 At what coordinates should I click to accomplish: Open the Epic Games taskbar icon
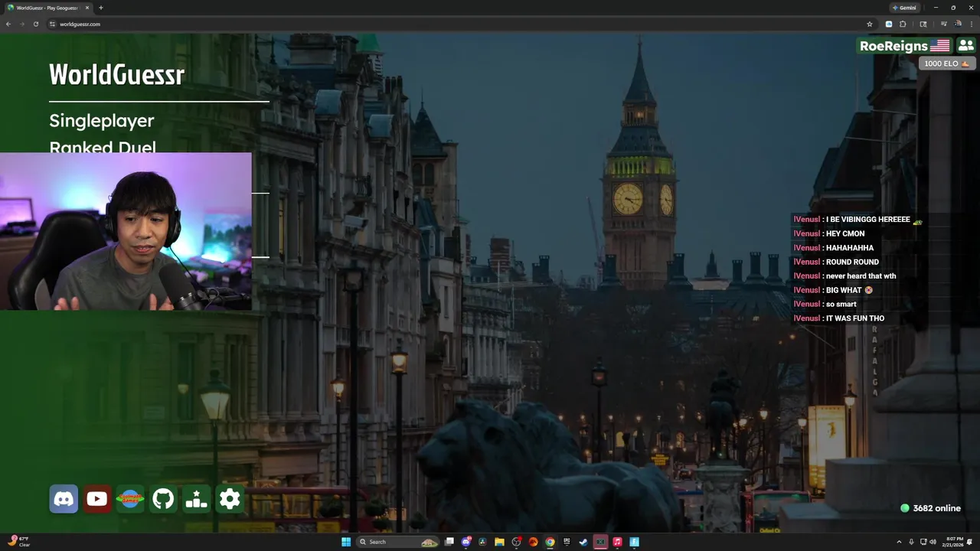(567, 542)
